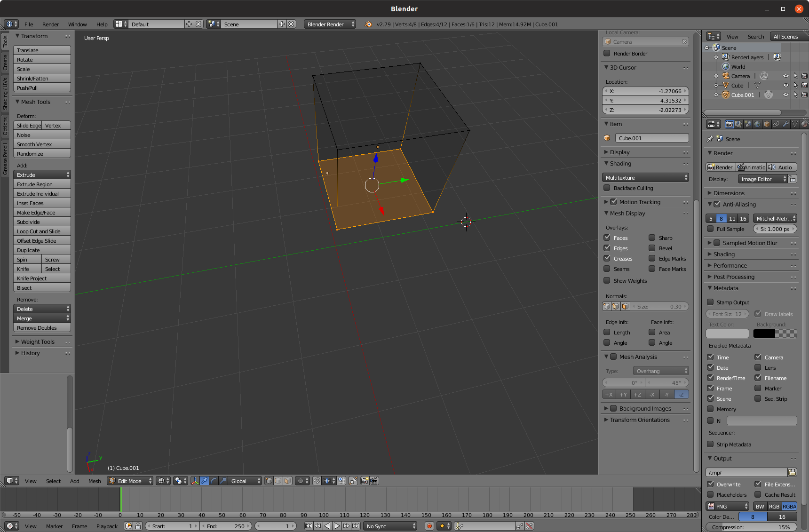
Task: Open the Playback menu in timeline
Action: click(x=107, y=526)
